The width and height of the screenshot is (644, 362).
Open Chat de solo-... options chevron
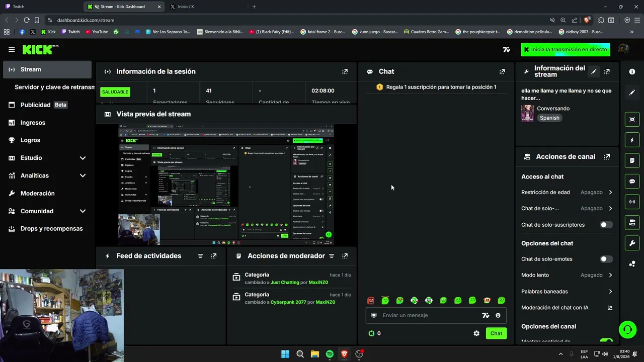pyautogui.click(x=610, y=208)
